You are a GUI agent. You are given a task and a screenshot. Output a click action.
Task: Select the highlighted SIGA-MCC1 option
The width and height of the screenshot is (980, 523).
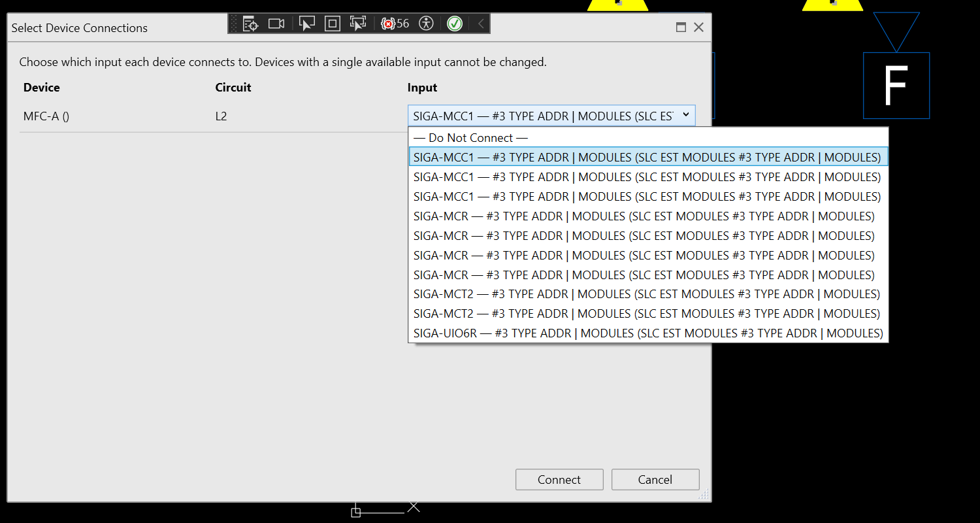click(648, 157)
